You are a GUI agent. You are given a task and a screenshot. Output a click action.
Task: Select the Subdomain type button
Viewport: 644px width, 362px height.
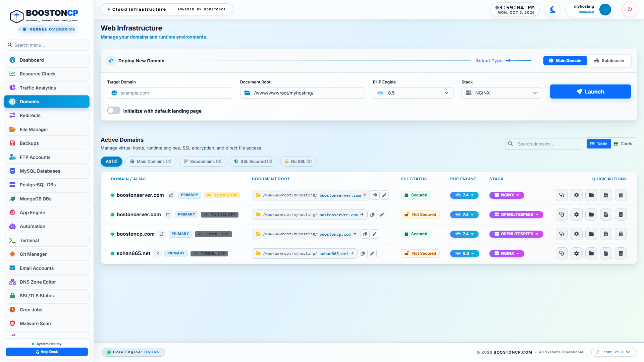609,61
